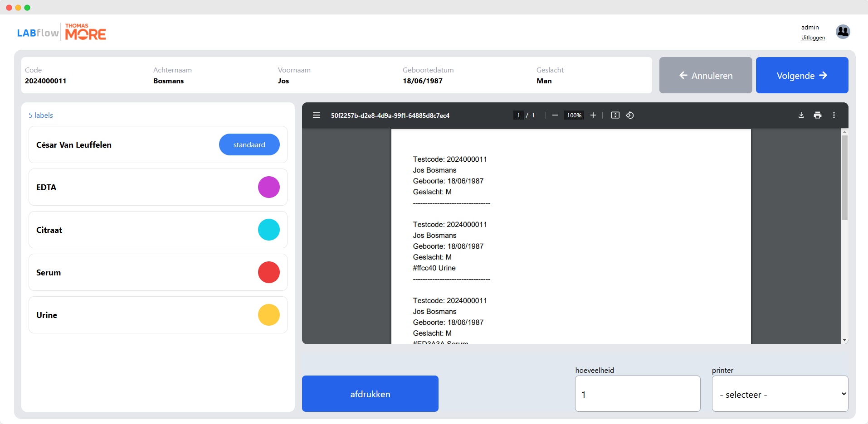Click the admin user avatar icon
Image resolution: width=868 pixels, height=424 pixels.
[x=843, y=32]
